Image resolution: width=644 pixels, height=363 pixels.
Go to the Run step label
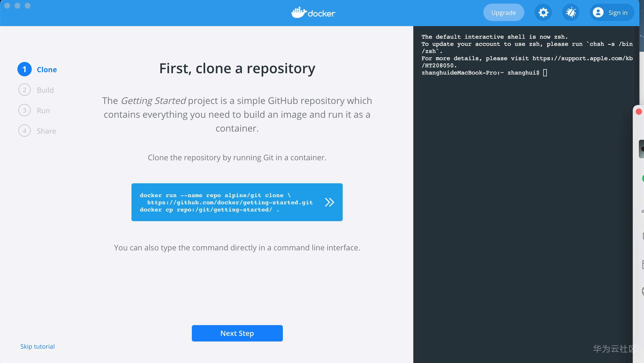[43, 111]
